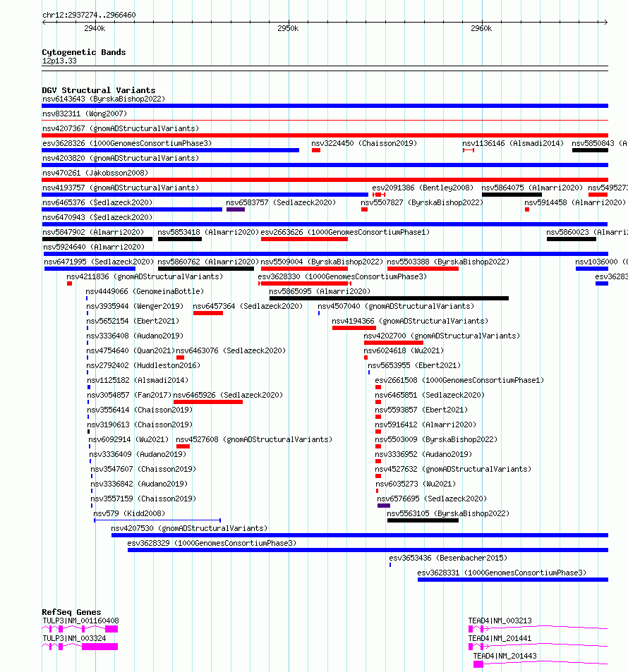Open esv2661508 (1000GenomesConsortiumPhase1) label
The width and height of the screenshot is (628, 672).
(x=459, y=380)
